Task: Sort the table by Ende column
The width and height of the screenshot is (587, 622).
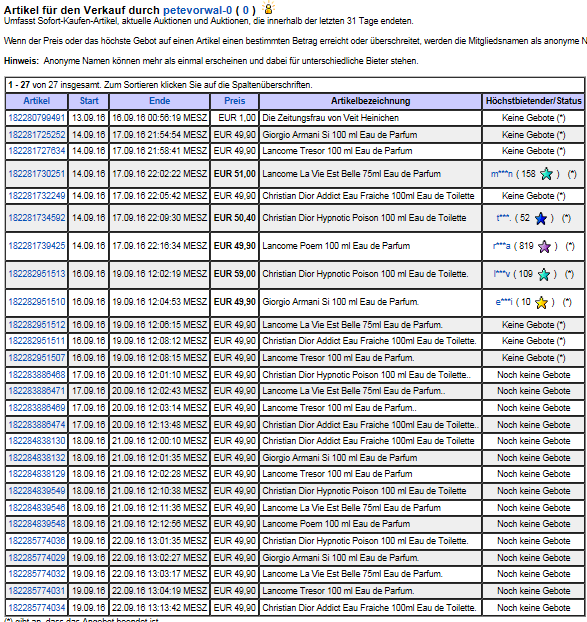Action: coord(159,101)
